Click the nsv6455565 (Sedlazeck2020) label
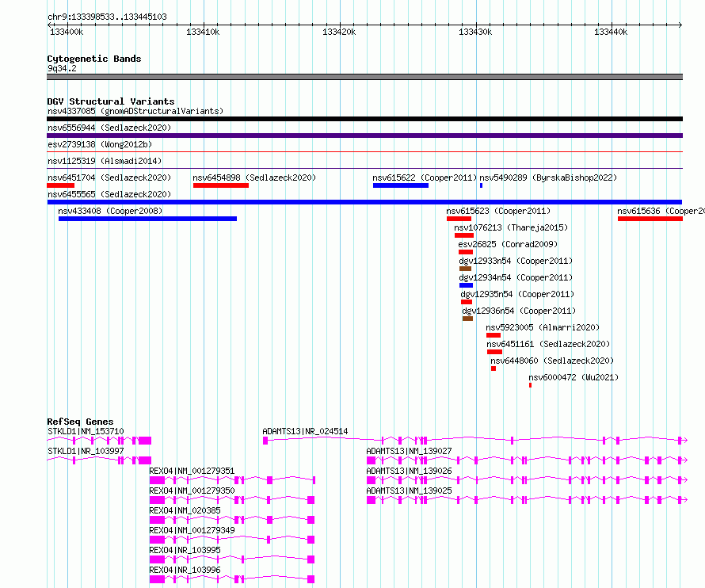Image resolution: width=705 pixels, height=588 pixels. [x=109, y=194]
